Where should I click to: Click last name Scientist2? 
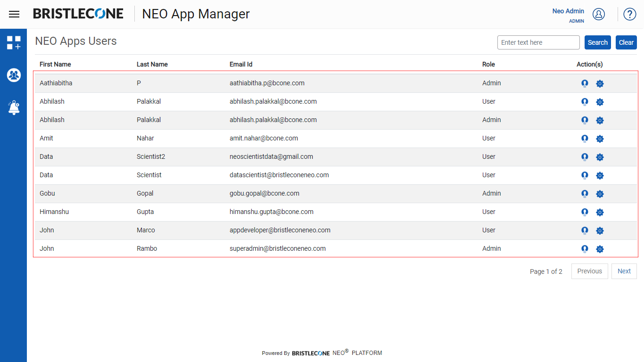[151, 156]
